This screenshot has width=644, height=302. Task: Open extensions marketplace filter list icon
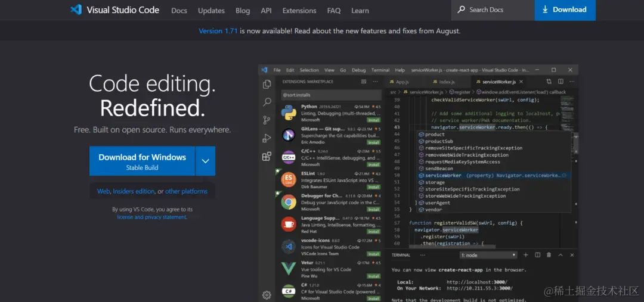click(x=364, y=82)
